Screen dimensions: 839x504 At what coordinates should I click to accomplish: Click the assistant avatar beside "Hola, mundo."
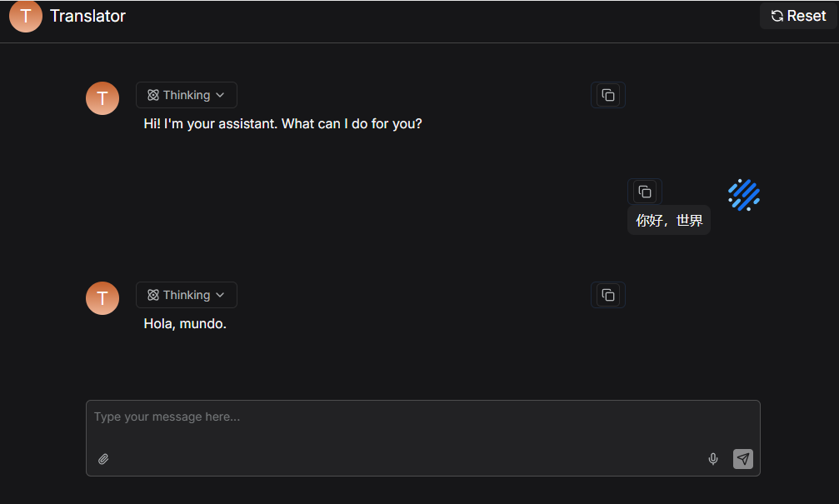(102, 298)
